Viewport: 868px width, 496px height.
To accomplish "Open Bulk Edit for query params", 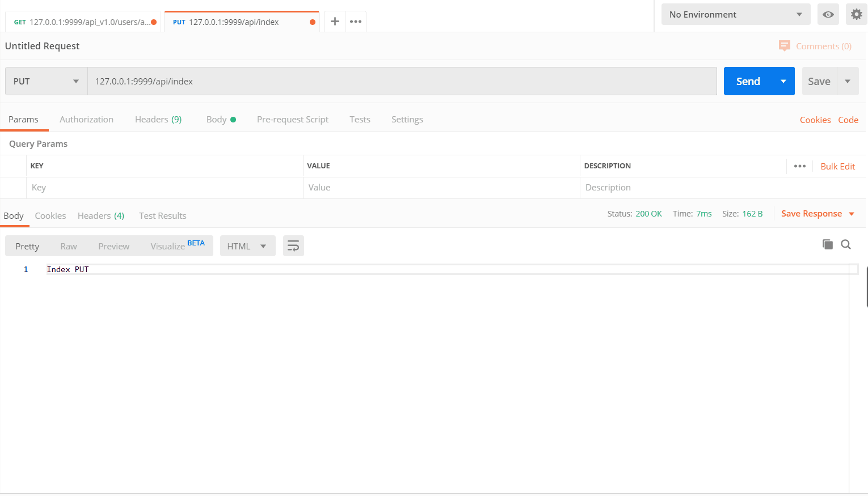I will 838,166.
